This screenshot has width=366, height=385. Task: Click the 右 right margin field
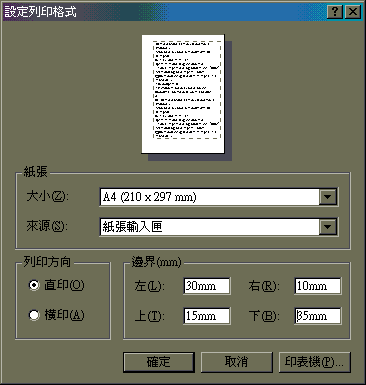pyautogui.click(x=318, y=286)
